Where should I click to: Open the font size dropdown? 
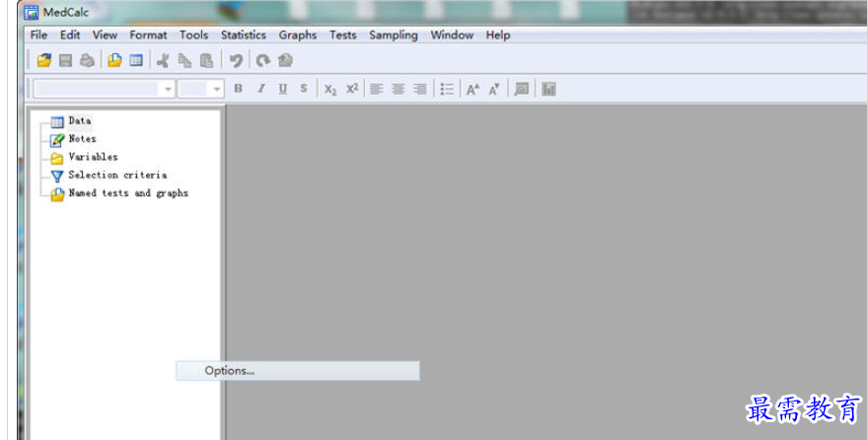(x=216, y=89)
